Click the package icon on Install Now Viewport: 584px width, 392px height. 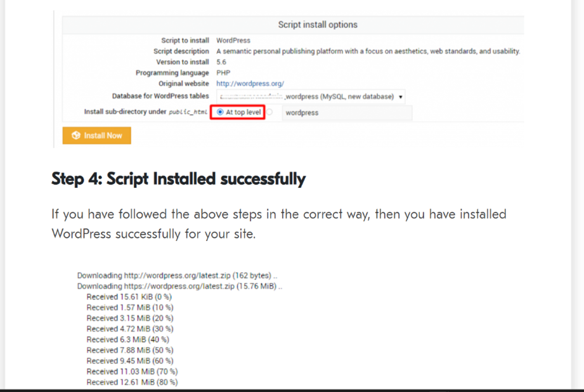coord(76,136)
